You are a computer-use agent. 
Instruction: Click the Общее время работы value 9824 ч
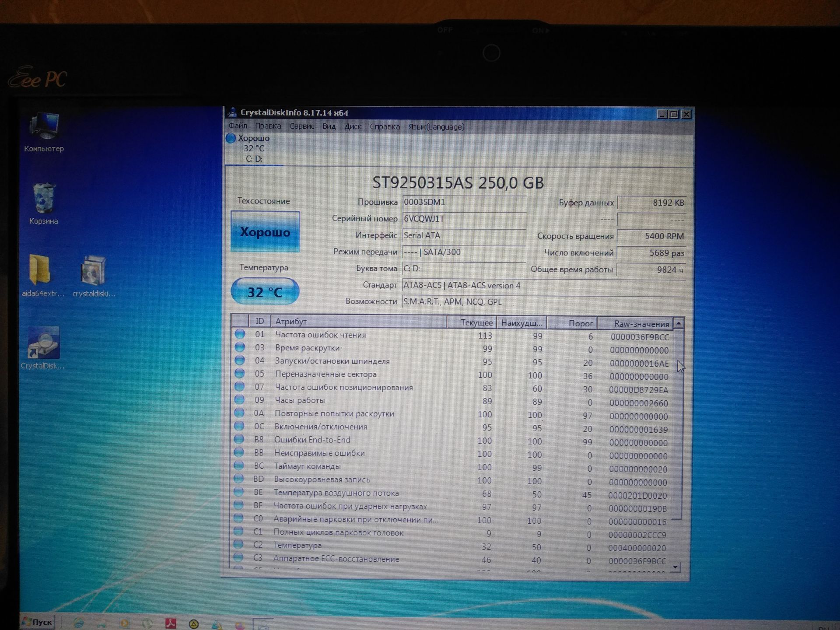tap(651, 269)
